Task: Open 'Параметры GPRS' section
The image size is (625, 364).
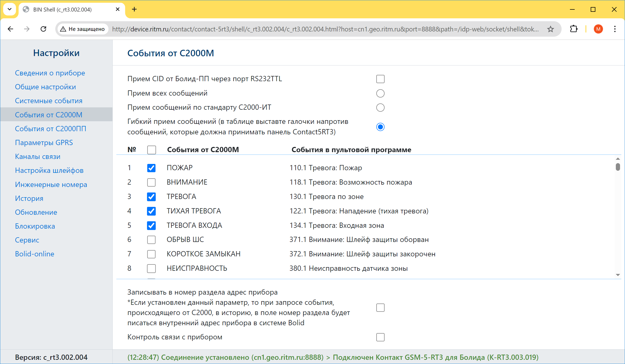Action: click(x=44, y=142)
